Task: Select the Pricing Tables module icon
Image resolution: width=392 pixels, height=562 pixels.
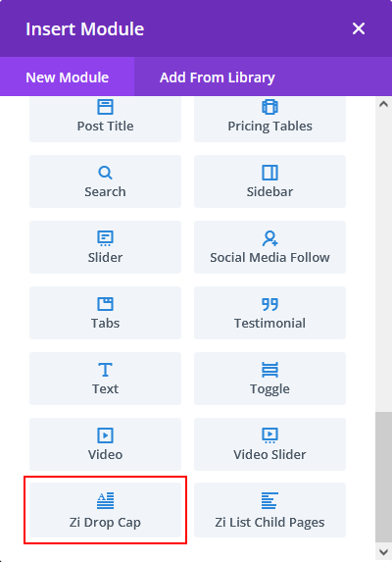Action: click(x=269, y=107)
